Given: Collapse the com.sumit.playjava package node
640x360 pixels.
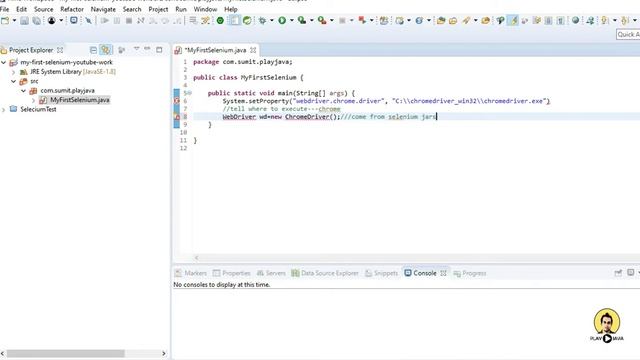Looking at the screenshot, I should coord(23,91).
